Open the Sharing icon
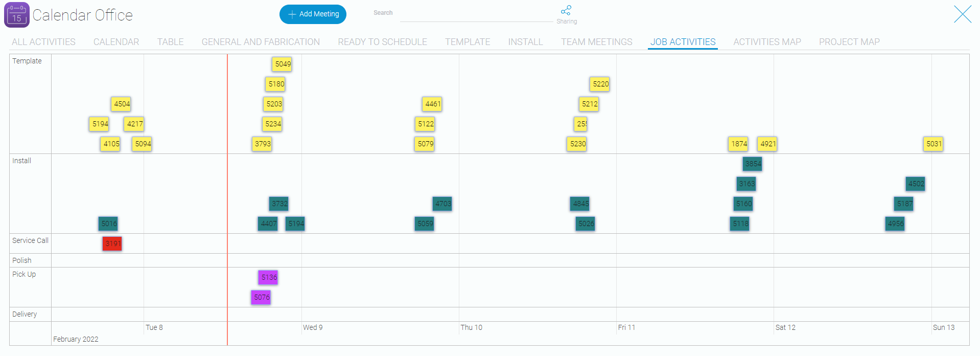This screenshot has height=356, width=980. tap(566, 11)
